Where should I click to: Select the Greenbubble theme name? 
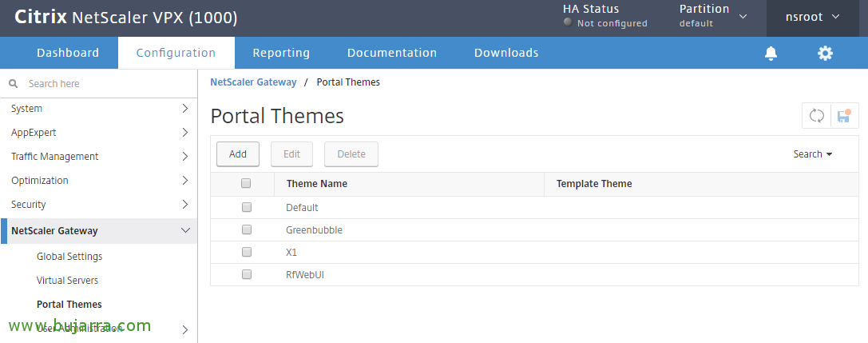(x=314, y=229)
